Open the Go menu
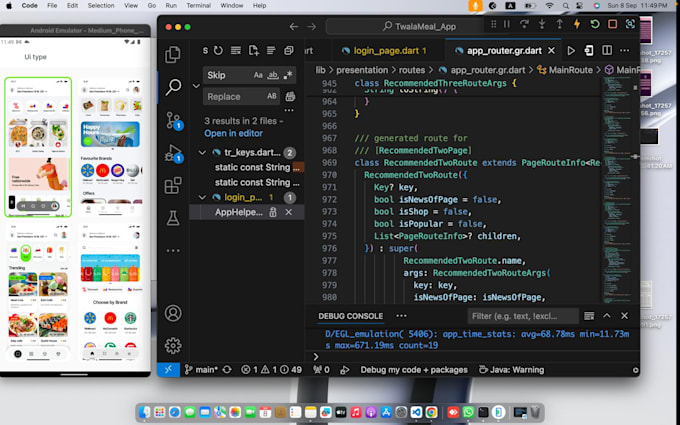The height and width of the screenshot is (425, 680). pyautogui.click(x=152, y=6)
